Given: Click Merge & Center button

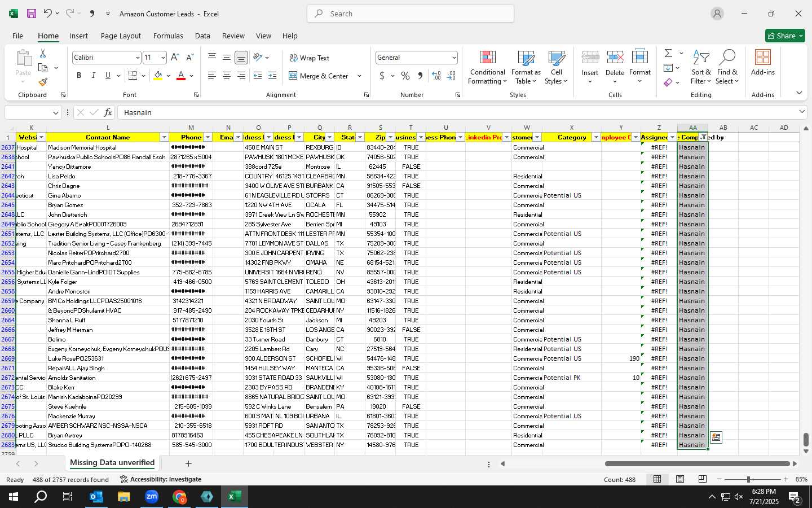Looking at the screenshot, I should point(319,76).
